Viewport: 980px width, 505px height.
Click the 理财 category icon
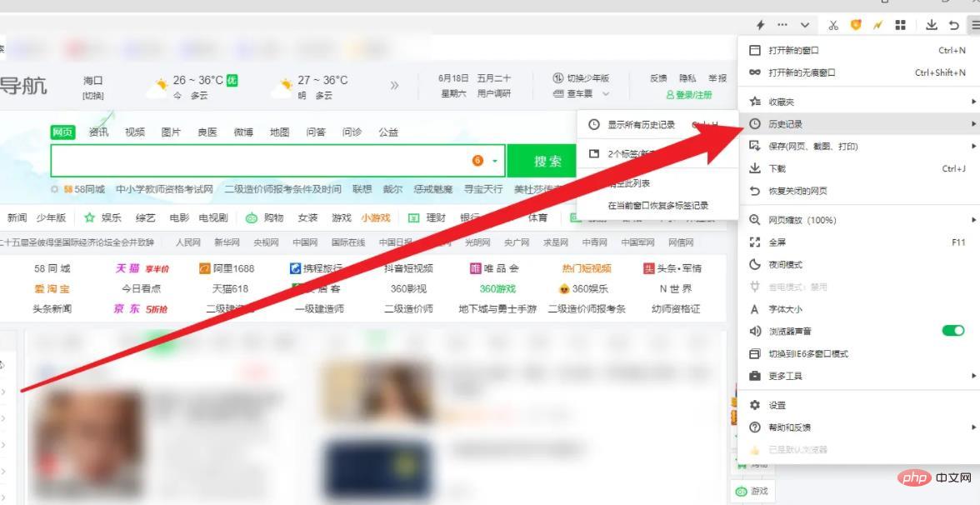click(413, 218)
